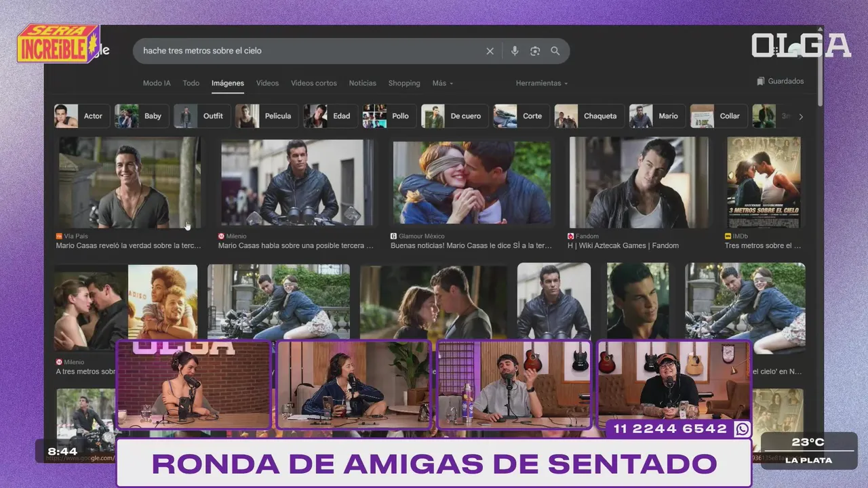
Task: Click 'Buenas noticias! Mario Casas le dice SÍ' link
Action: click(x=471, y=246)
